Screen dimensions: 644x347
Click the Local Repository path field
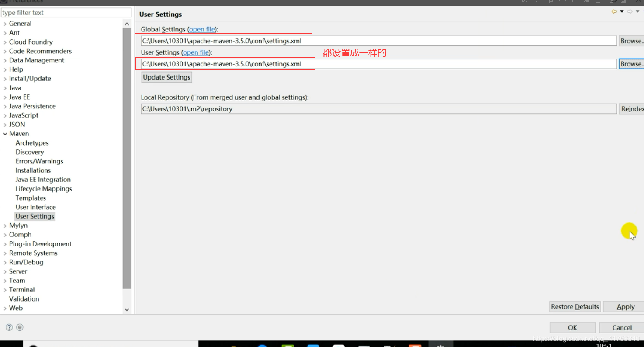[x=379, y=109]
